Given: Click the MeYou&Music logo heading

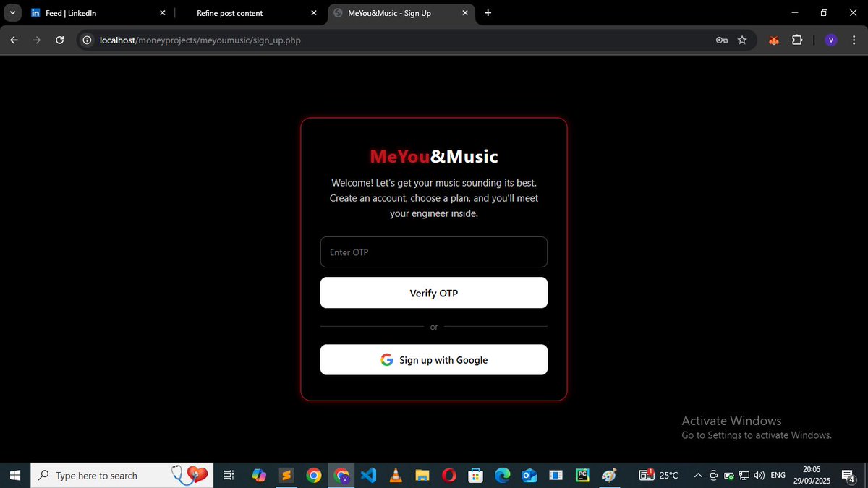Looking at the screenshot, I should coord(434,156).
